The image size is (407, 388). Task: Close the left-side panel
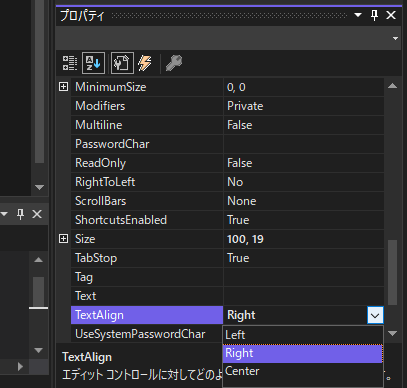[x=37, y=214]
